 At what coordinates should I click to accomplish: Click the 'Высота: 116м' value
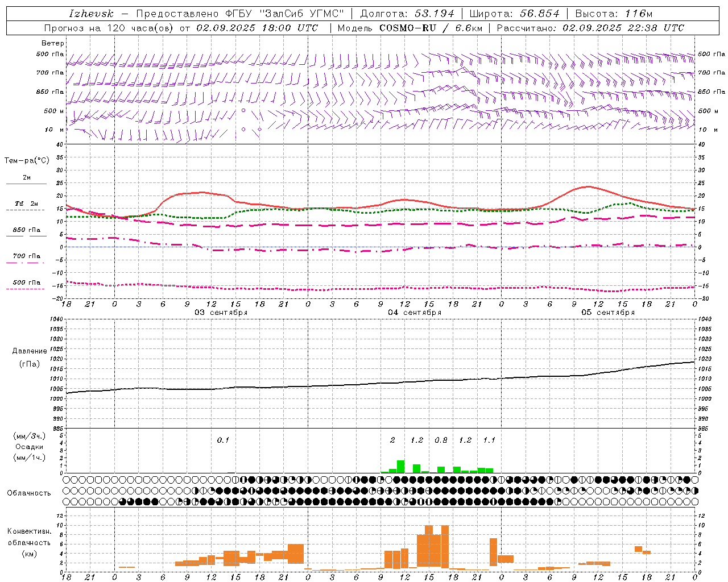(x=614, y=14)
